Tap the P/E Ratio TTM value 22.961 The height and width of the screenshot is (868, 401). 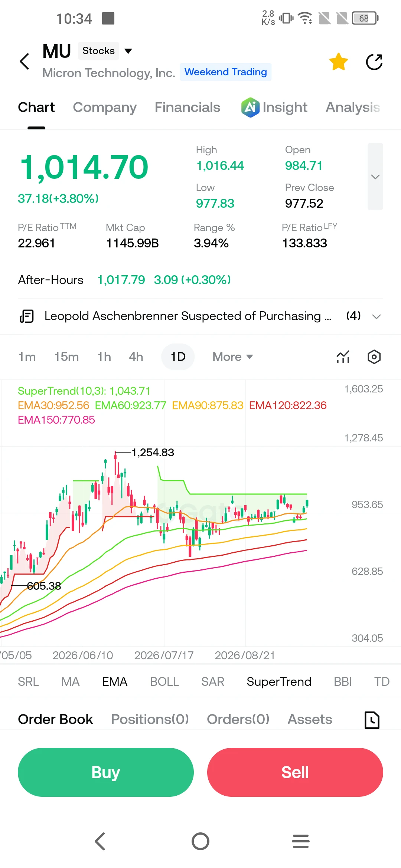(36, 243)
